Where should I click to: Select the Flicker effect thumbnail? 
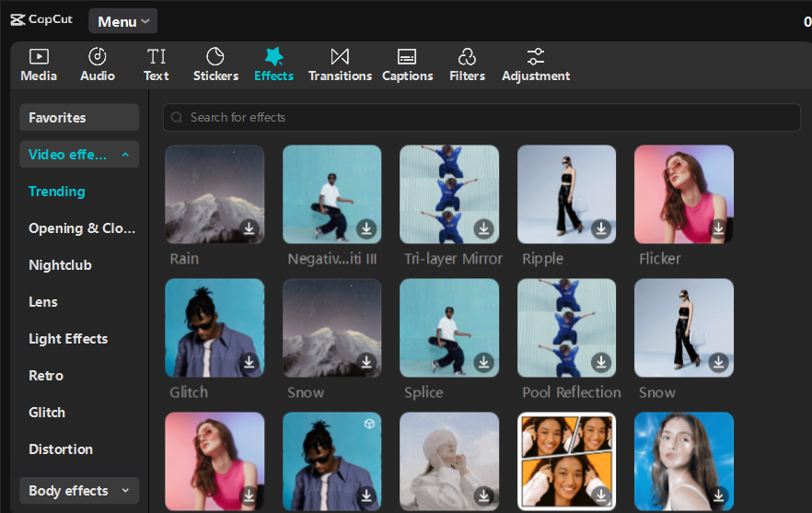coord(683,193)
